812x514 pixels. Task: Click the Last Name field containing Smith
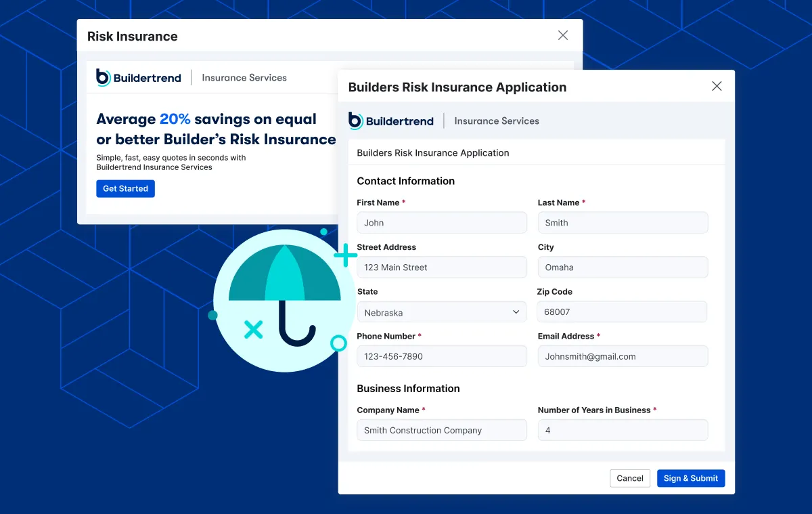click(623, 223)
